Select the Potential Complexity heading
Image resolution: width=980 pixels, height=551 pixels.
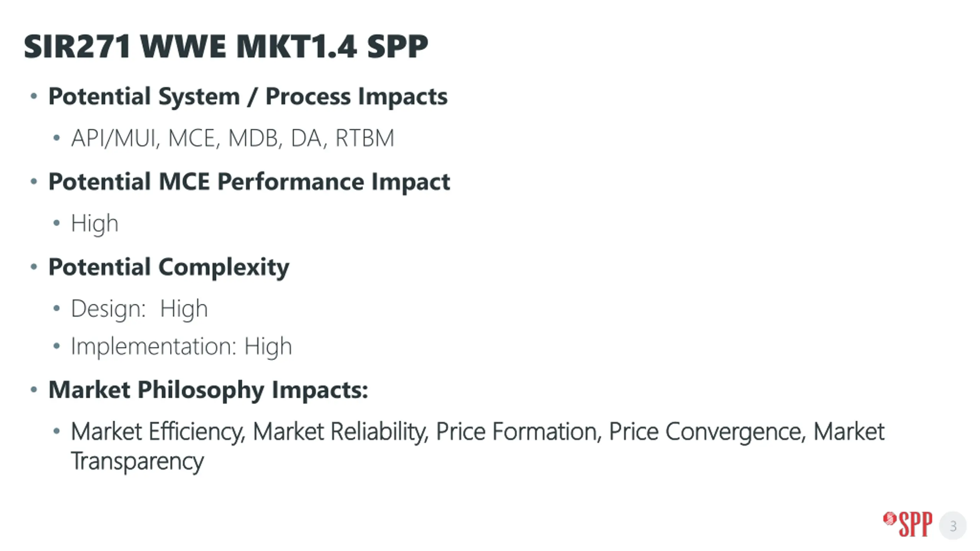click(169, 267)
